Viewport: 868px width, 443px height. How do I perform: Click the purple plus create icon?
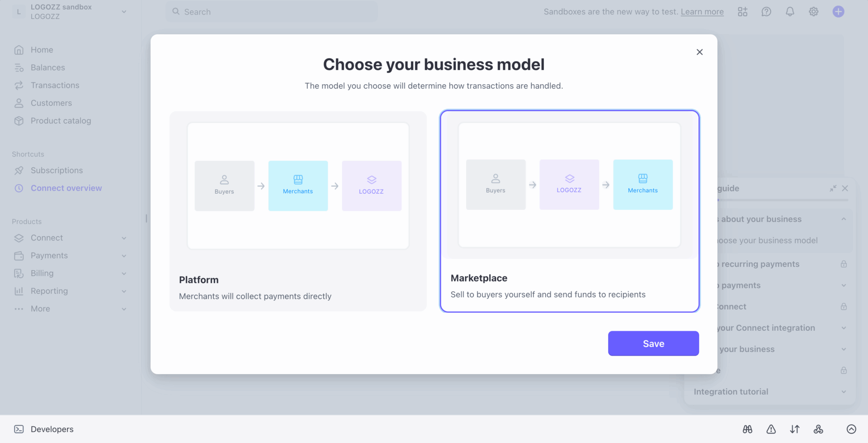(839, 11)
